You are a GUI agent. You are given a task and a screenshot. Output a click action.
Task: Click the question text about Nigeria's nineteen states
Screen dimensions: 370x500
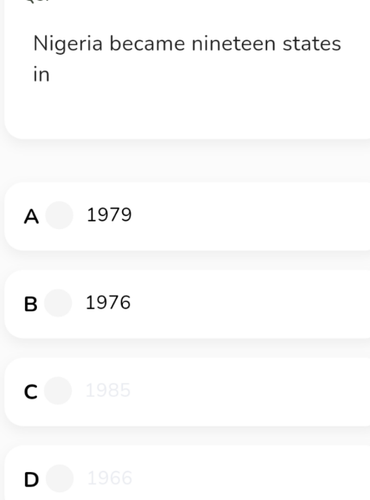pos(187,59)
